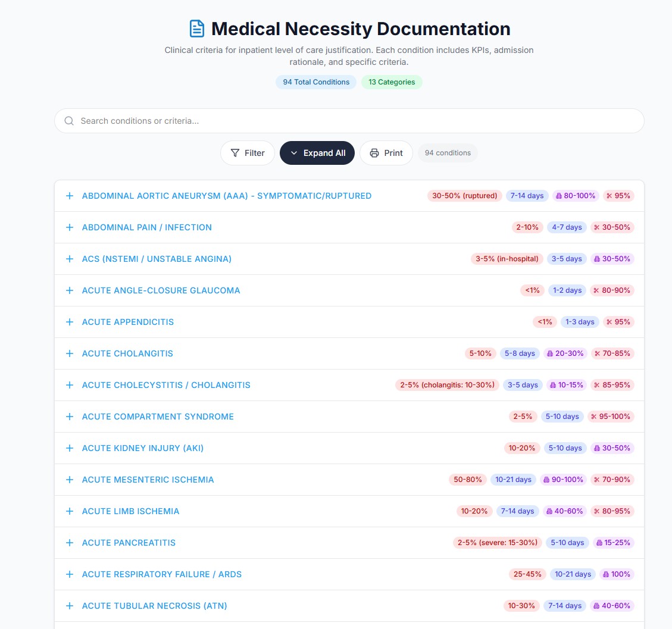Click the printer icon inside the Print button
672x629 pixels.
pyautogui.click(x=373, y=153)
